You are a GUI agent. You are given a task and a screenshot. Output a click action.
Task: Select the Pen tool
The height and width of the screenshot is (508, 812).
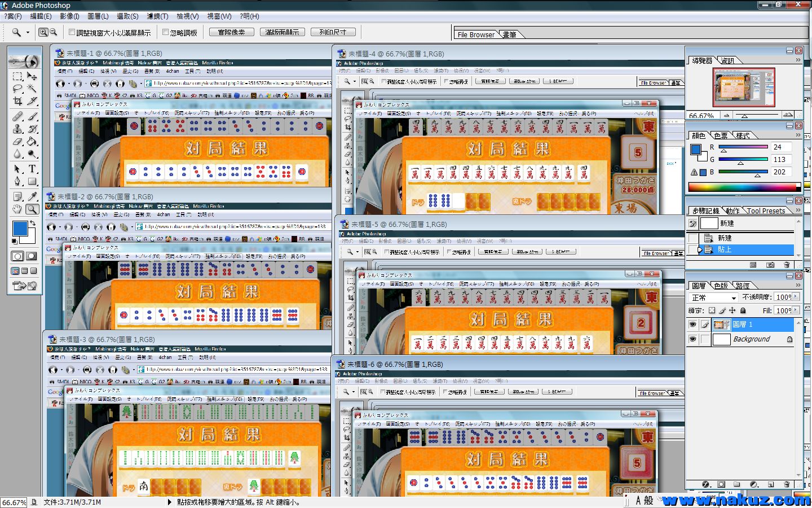coord(17,181)
